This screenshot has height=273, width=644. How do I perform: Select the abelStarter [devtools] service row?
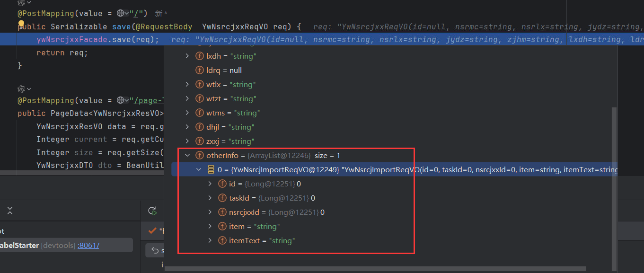(66, 245)
